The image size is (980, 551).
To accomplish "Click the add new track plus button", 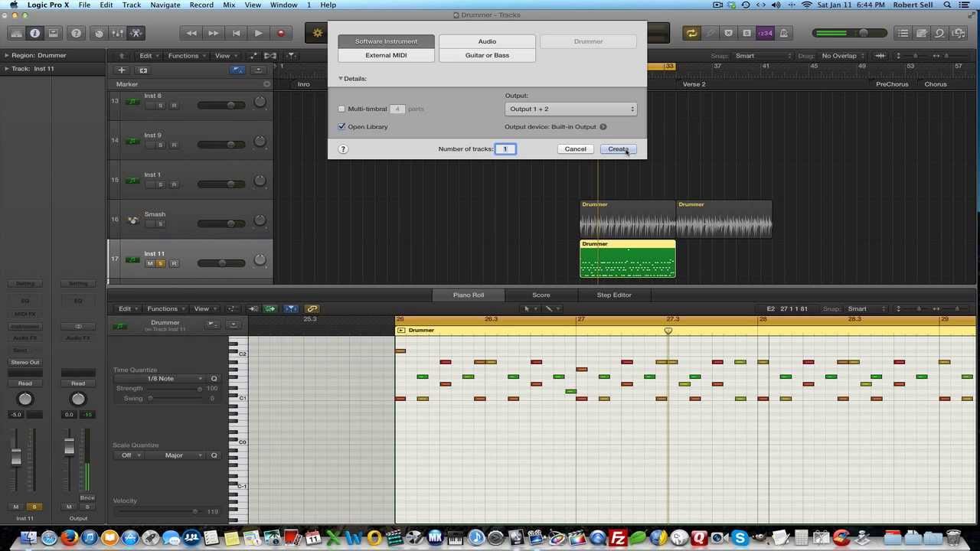I will click(121, 70).
